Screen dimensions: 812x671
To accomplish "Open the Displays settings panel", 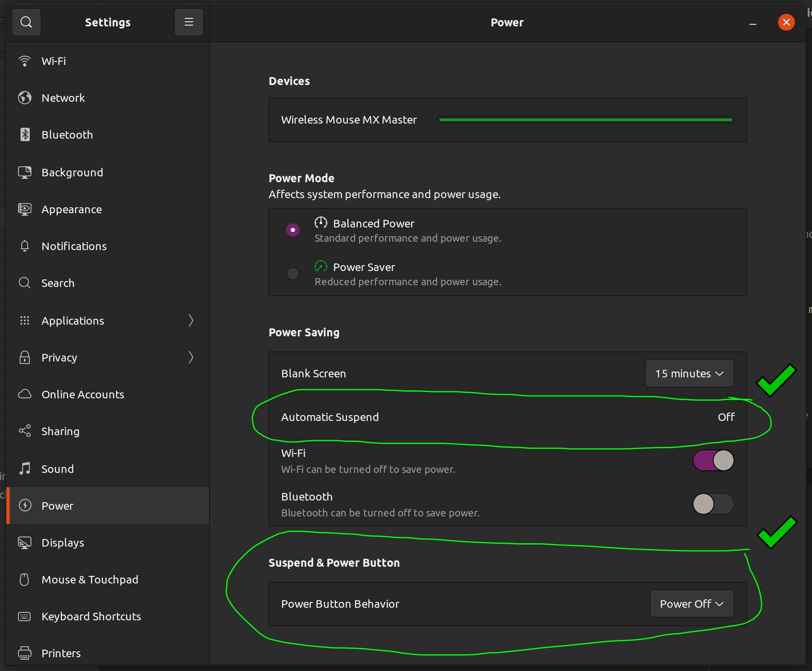I will click(63, 542).
